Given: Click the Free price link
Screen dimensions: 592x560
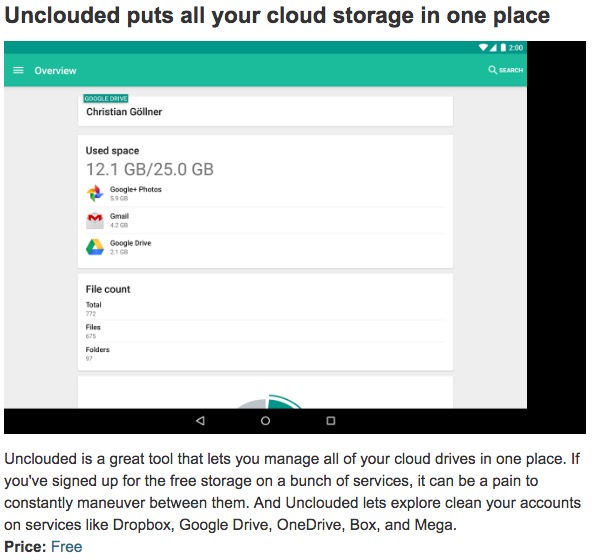Looking at the screenshot, I should (66, 546).
